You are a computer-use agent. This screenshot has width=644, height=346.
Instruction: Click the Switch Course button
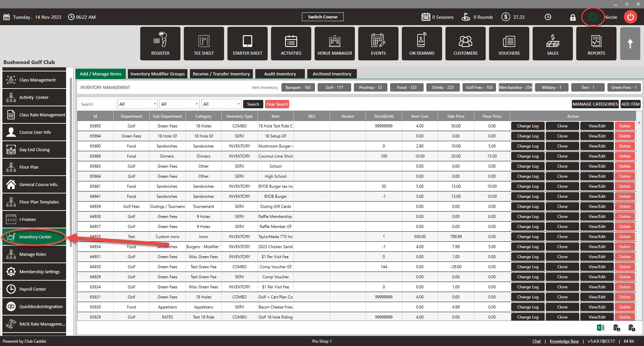323,17
